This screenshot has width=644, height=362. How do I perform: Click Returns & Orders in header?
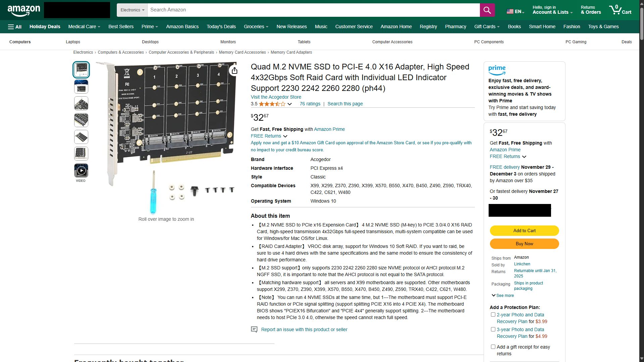pyautogui.click(x=591, y=10)
